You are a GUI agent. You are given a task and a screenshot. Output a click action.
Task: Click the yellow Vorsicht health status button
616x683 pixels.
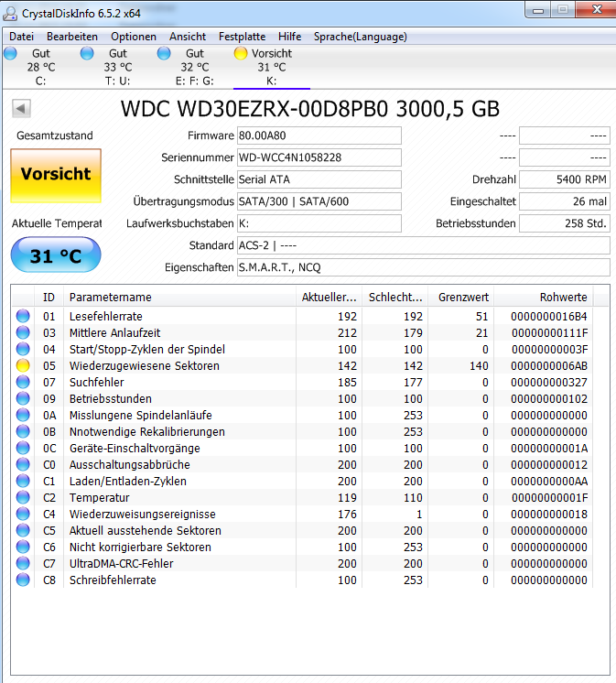click(56, 176)
